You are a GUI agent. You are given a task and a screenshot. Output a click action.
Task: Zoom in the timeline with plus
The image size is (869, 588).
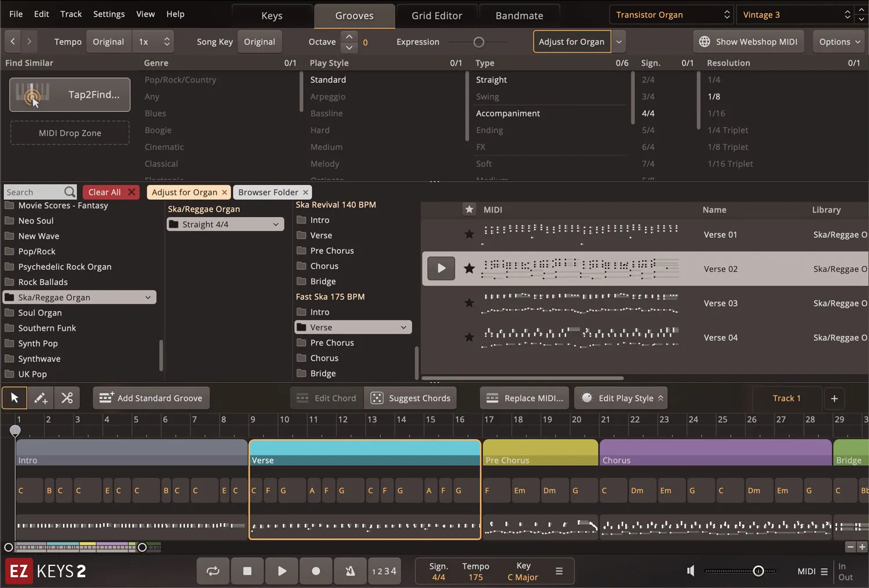[x=862, y=547]
